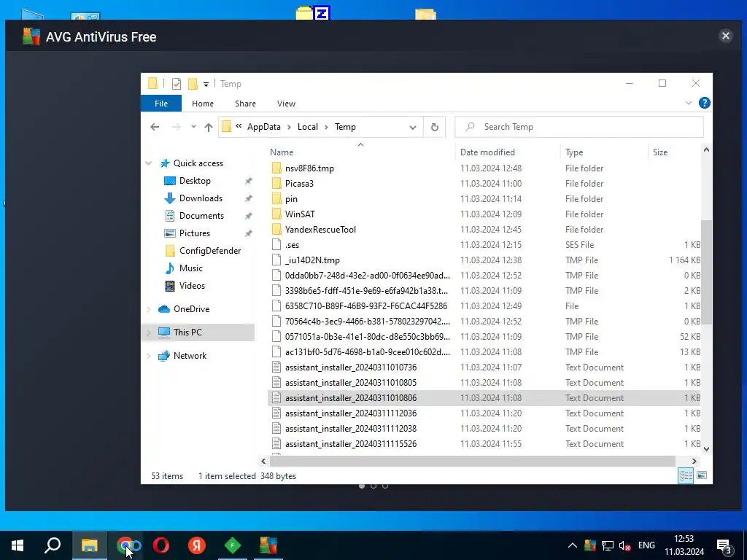The width and height of the screenshot is (747, 560).
Task: Click Explorer Help question mark icon
Action: tap(704, 103)
